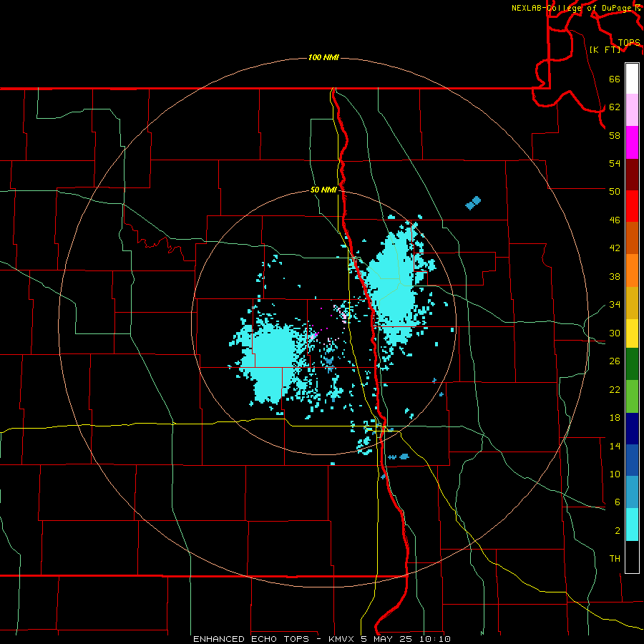Click the "62" legend value
Screen dimensions: 644x644
click(x=615, y=107)
